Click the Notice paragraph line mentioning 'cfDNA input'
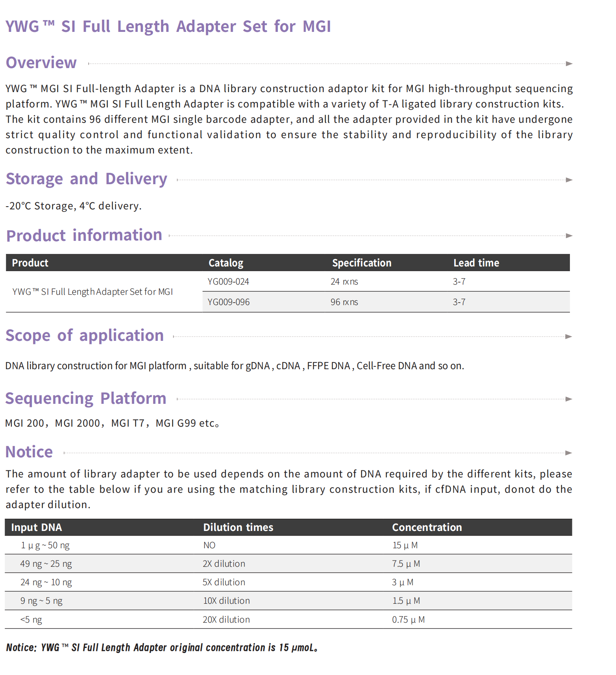 pyautogui.click(x=289, y=489)
